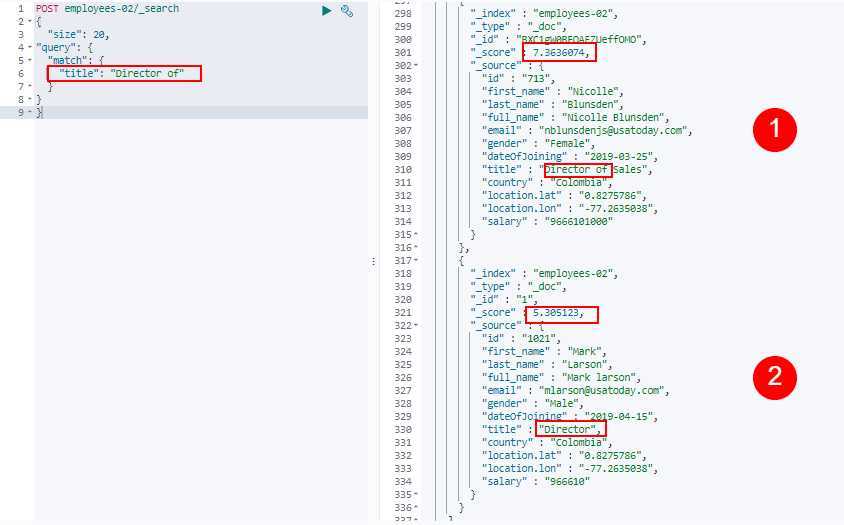This screenshot has width=844, height=525.
Task: Open the wrench options menu for the request
Action: (347, 11)
